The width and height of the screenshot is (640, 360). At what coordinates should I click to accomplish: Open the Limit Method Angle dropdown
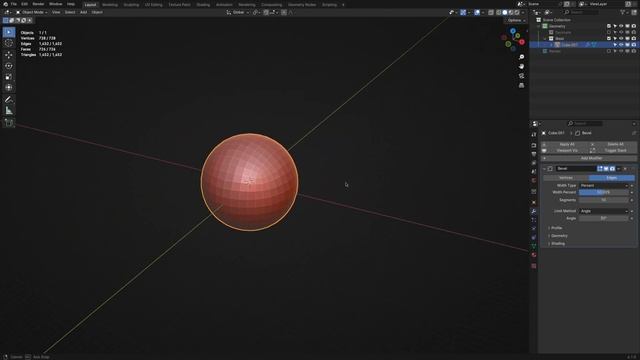click(x=604, y=211)
